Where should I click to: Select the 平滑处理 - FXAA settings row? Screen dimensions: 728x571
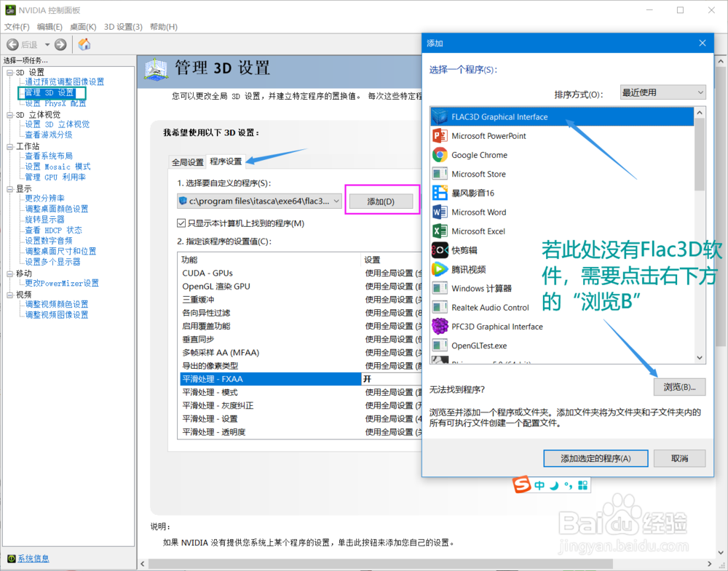[x=301, y=379]
